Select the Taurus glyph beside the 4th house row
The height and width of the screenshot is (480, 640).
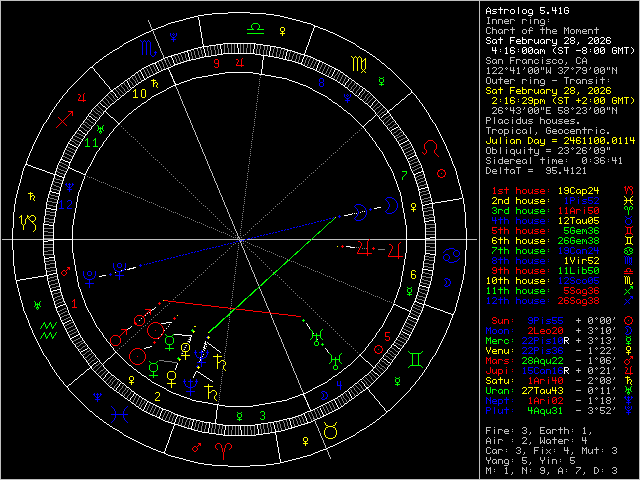click(x=629, y=221)
